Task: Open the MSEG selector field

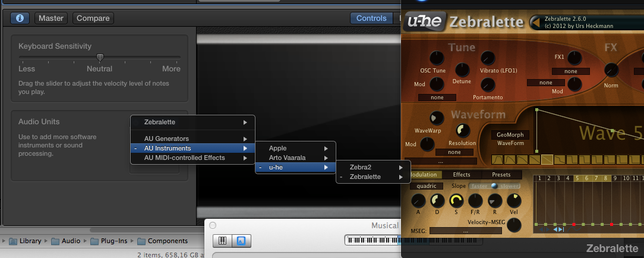Action: click(465, 231)
